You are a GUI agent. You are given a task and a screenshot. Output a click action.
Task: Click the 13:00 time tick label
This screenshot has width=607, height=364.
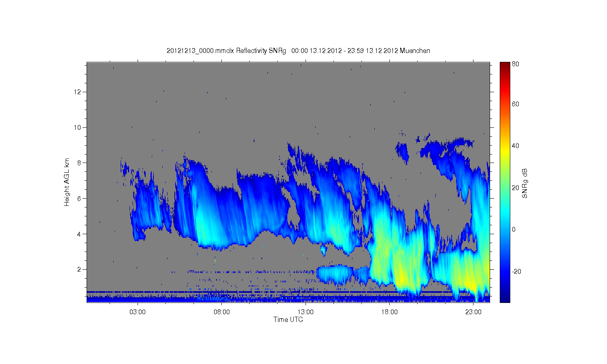306,312
